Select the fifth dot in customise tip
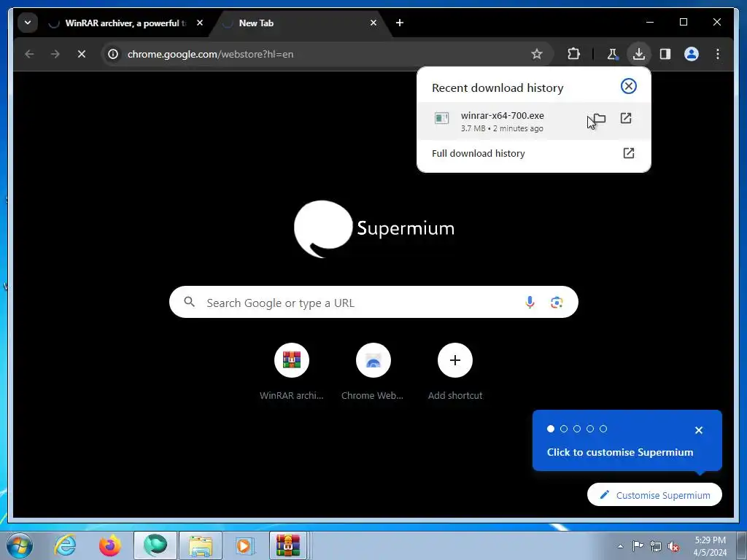747x560 pixels. pos(603,429)
